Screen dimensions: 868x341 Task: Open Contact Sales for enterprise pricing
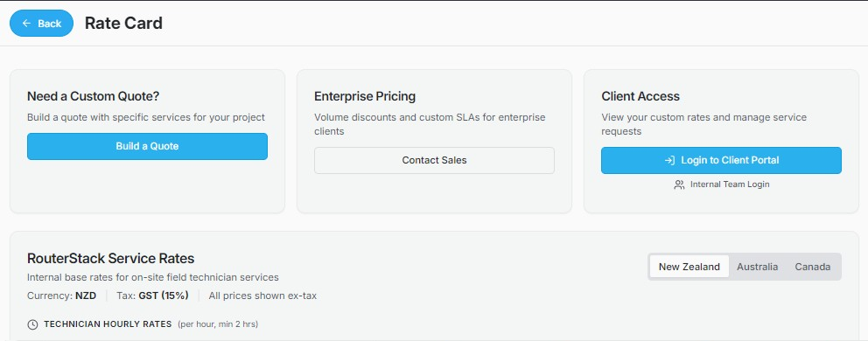[x=434, y=161]
